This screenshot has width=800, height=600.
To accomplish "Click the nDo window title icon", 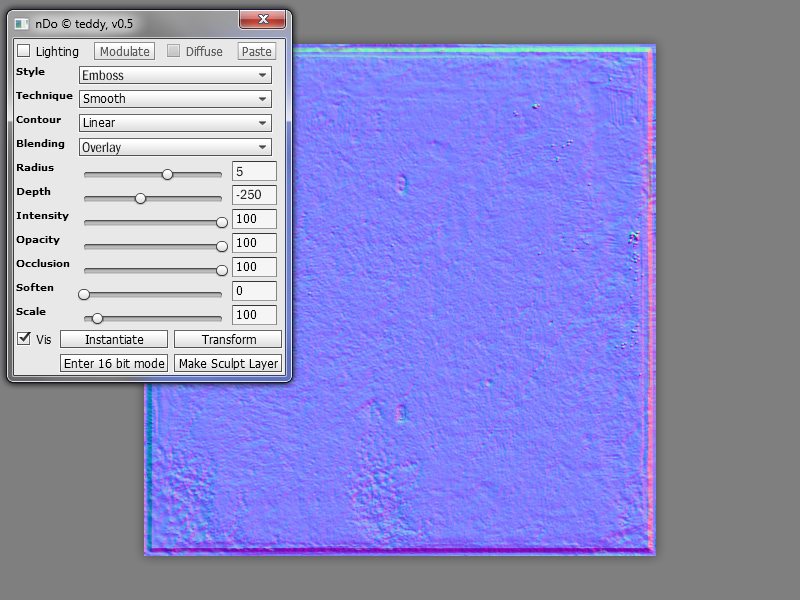I will point(21,24).
